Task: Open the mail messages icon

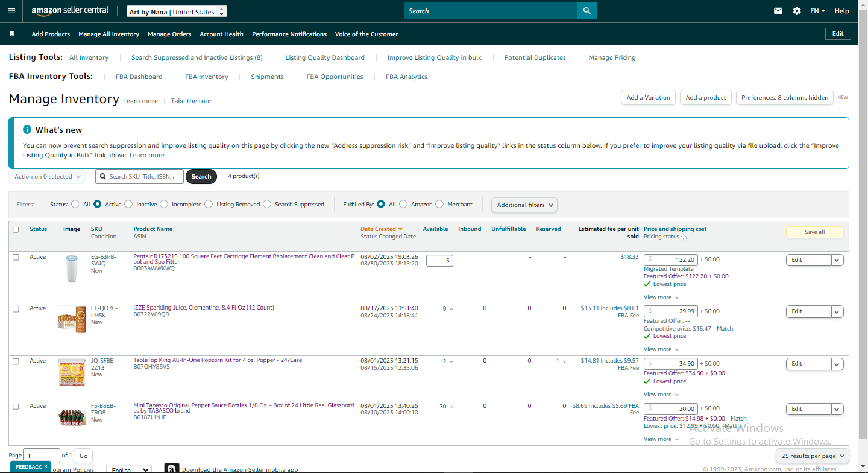Action: 778,11
